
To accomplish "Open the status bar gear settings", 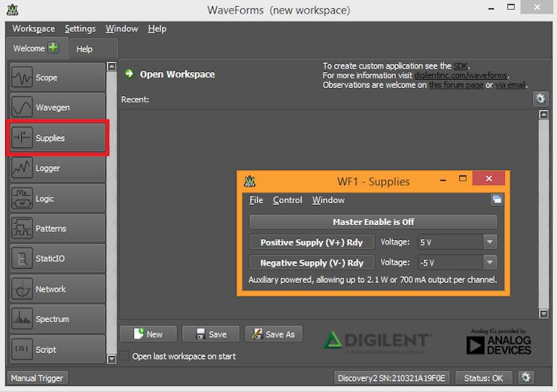I will 525,377.
